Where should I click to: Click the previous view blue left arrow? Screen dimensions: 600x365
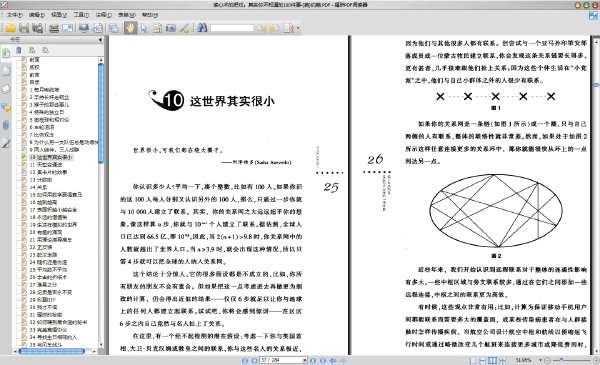click(333, 360)
